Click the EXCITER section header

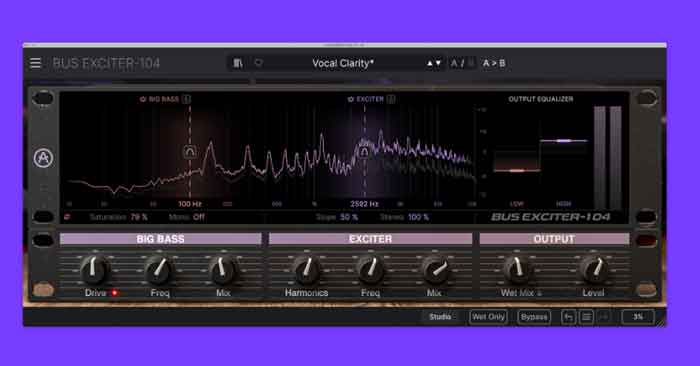371,239
